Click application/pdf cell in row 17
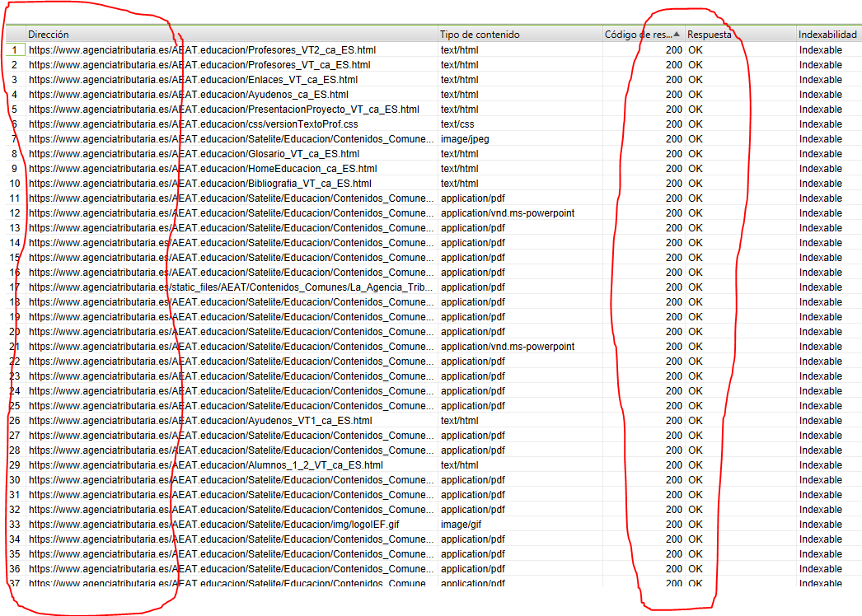Screen dimensions: 862x616 coord(473,287)
